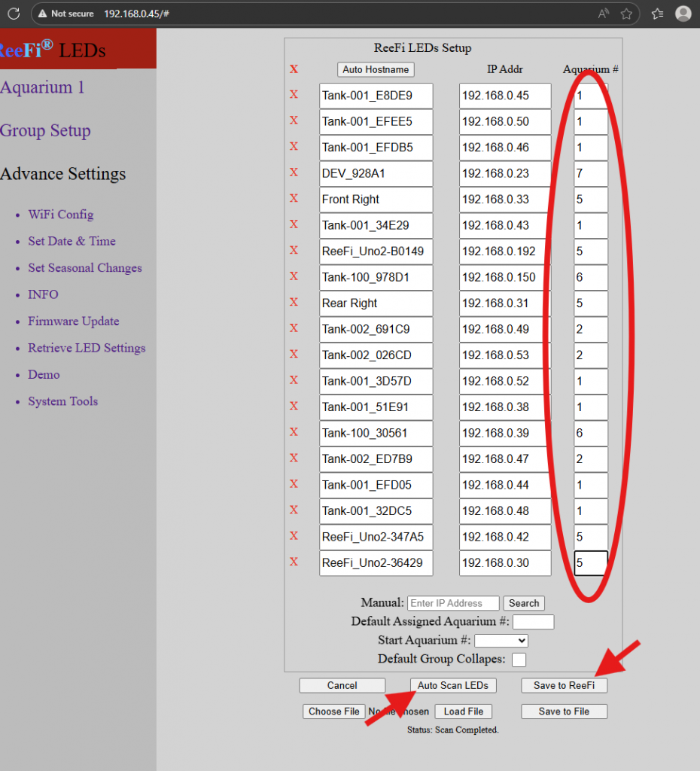Viewport: 700px width, 771px height.
Task: Open the favorites list icon in toolbar
Action: click(657, 14)
